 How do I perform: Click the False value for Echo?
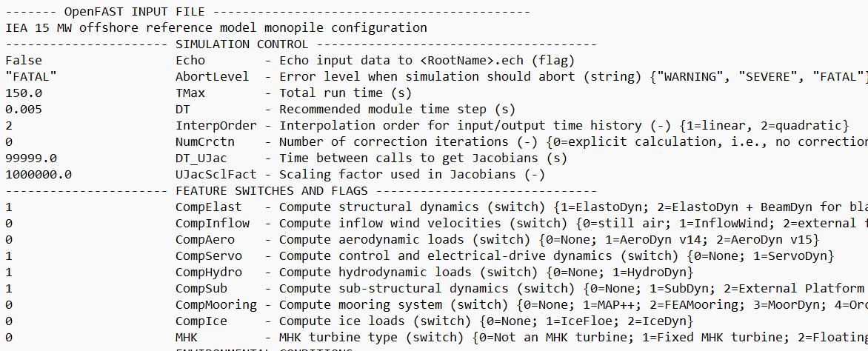[x=24, y=60]
